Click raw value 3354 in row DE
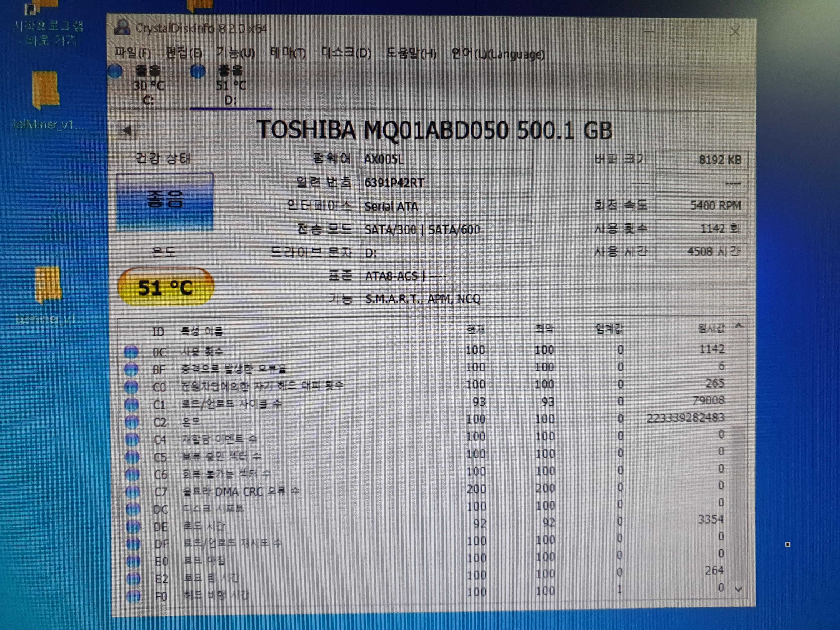The width and height of the screenshot is (840, 630). click(x=710, y=520)
